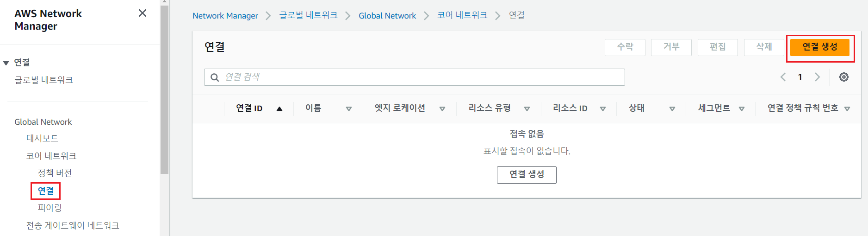Click the 리소스 유형 column header text

click(490, 108)
